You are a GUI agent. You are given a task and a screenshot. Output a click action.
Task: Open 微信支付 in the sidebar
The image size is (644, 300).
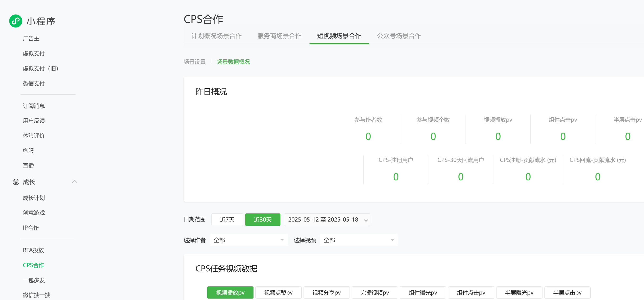(x=34, y=83)
